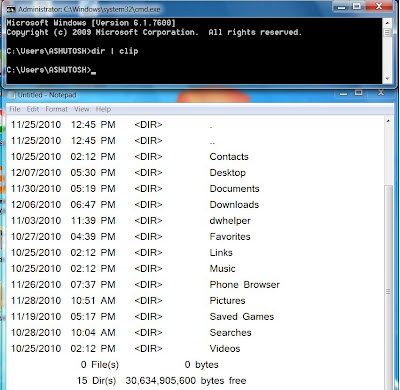Image resolution: width=400 pixels, height=390 pixels.
Task: Click the 'Contacts' folder name in Notepad
Action: [x=229, y=157]
